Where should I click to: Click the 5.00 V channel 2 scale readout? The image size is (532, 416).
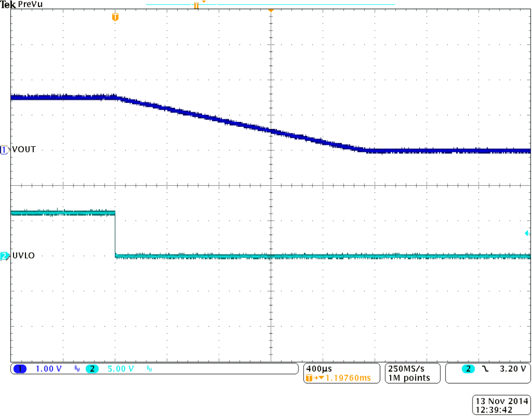pos(120,369)
